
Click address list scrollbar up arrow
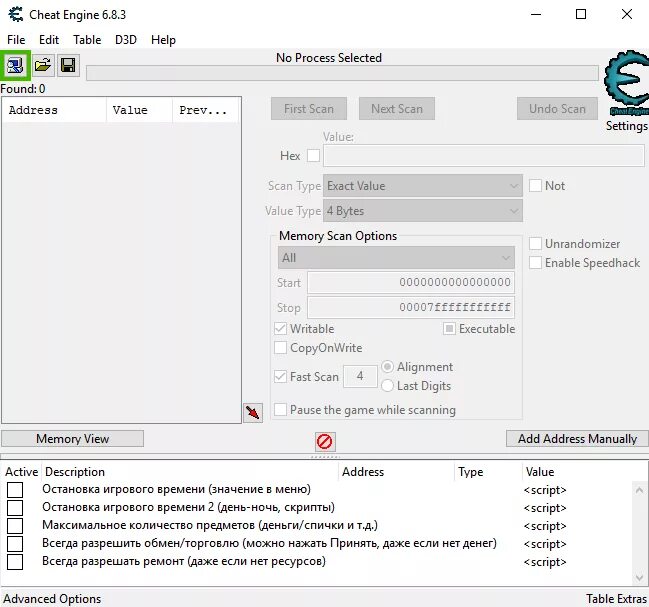pyautogui.click(x=639, y=490)
